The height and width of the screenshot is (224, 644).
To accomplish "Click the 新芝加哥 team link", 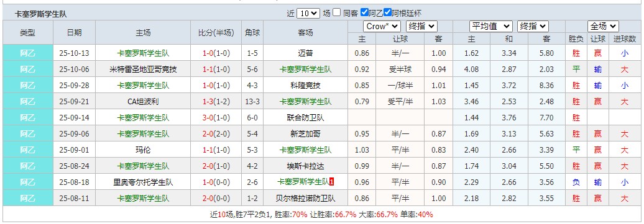I will 306,134.
